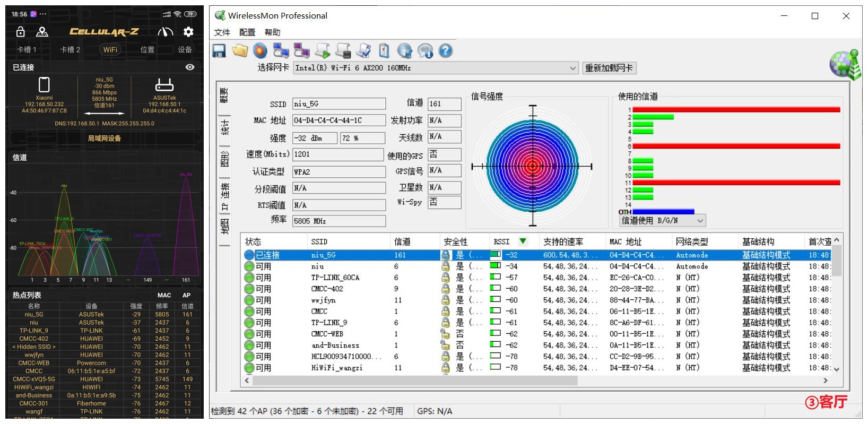Click the lock icon in niu_5G row
This screenshot has width=868, height=424.
tap(446, 255)
